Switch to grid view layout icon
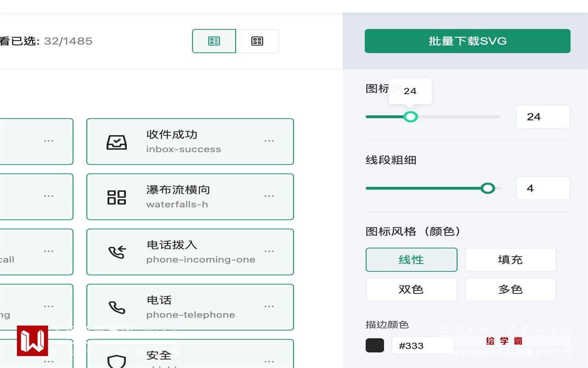588x368 pixels. tap(257, 41)
